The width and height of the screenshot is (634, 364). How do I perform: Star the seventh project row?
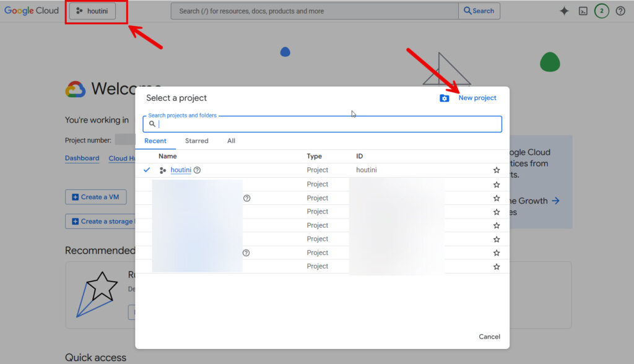(x=497, y=253)
